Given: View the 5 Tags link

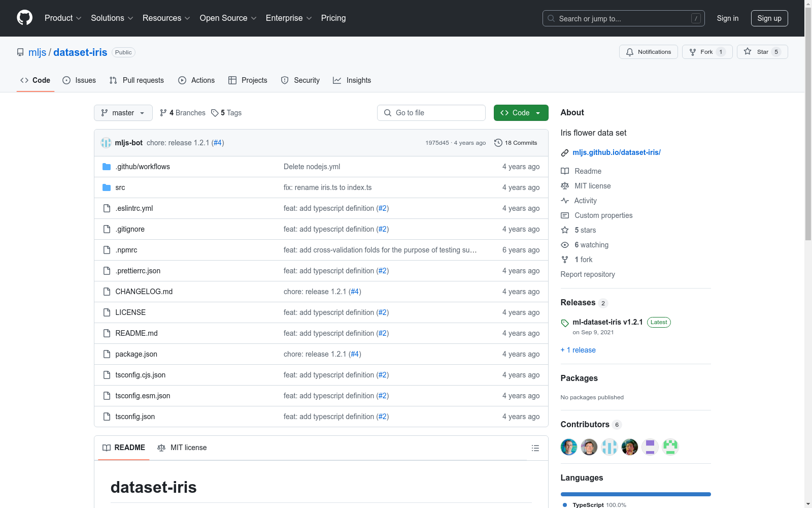Looking at the screenshot, I should [x=226, y=113].
